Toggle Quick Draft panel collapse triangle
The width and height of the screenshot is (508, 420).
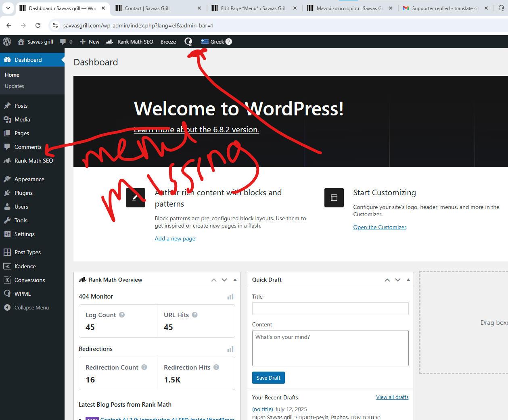[x=408, y=280]
